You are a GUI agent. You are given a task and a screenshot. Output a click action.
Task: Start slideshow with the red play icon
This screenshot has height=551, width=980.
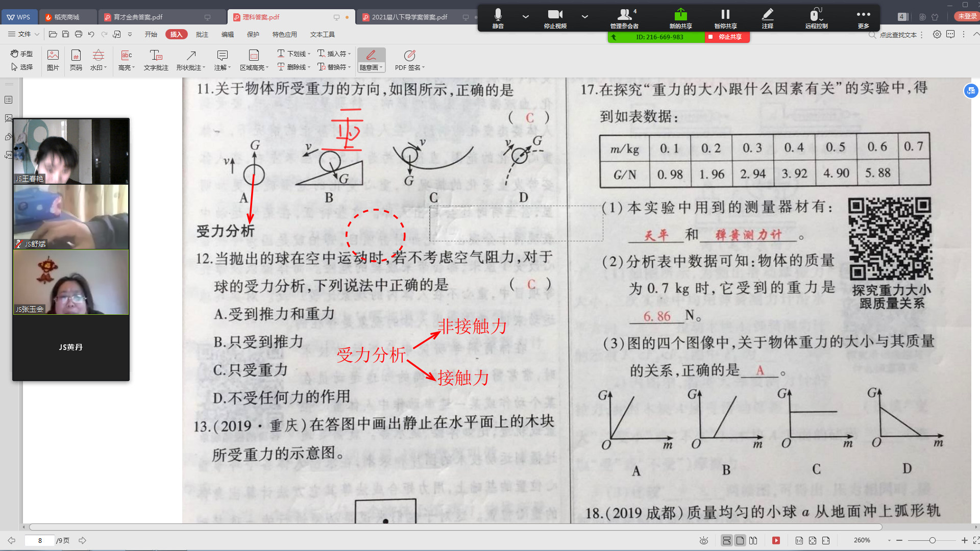(x=776, y=540)
